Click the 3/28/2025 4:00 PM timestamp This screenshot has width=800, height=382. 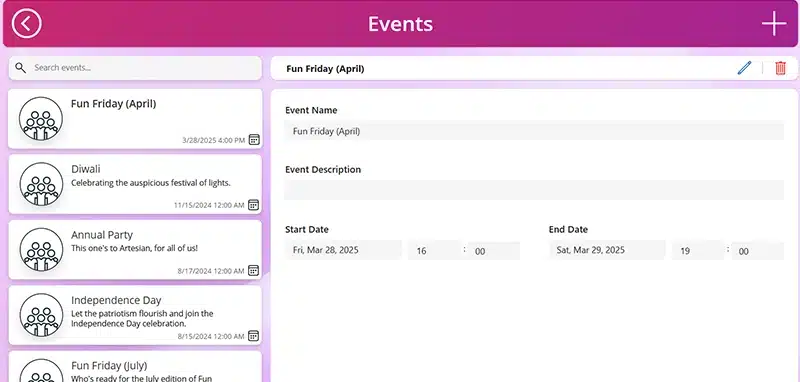coord(213,140)
